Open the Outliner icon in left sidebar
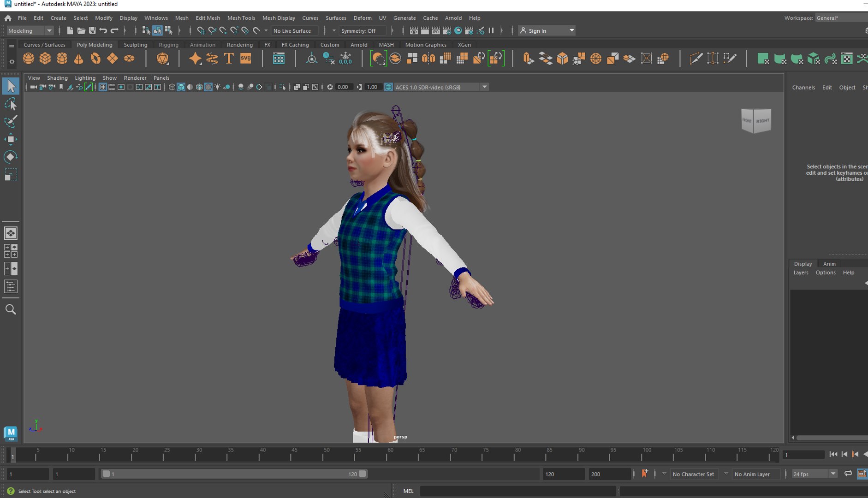 11,287
